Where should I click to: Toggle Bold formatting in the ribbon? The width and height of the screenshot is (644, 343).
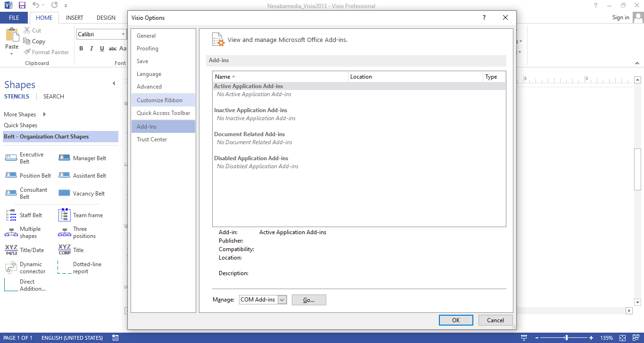tap(81, 49)
